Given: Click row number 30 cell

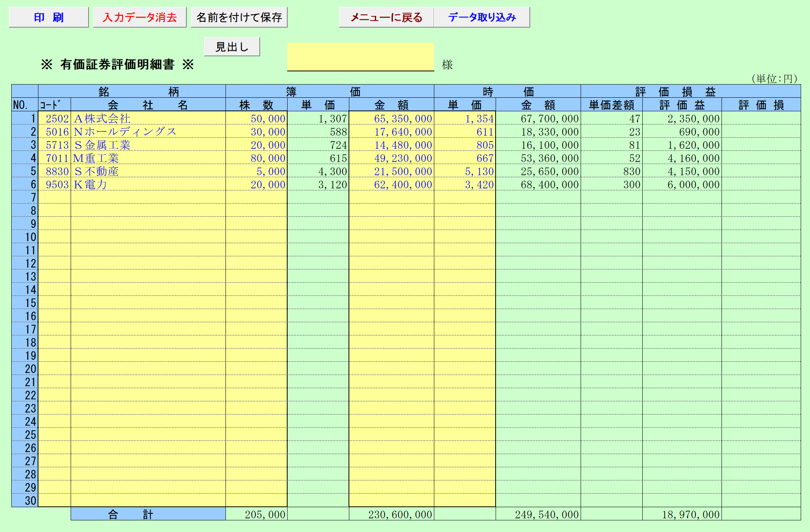Looking at the screenshot, I should pyautogui.click(x=24, y=500).
